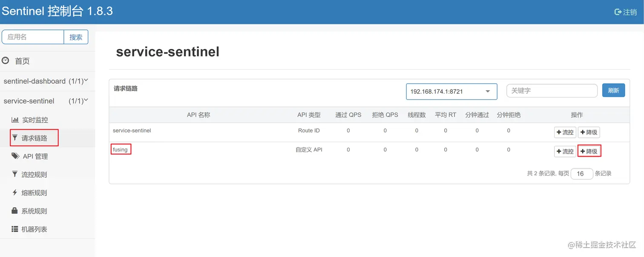Click the 操作 column header
The height and width of the screenshot is (257, 644).
point(577,115)
